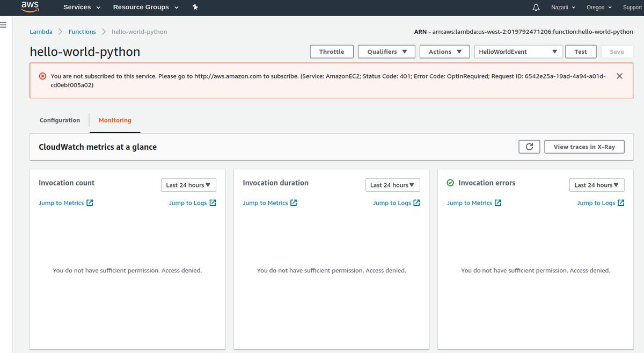Dismiss the OptInRequired error banner

[619, 76]
